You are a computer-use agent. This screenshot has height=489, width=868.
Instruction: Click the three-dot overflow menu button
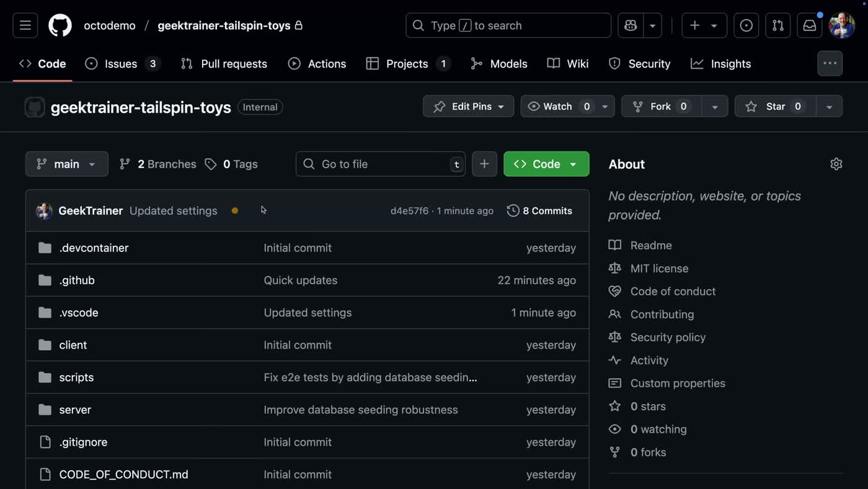[x=830, y=63]
